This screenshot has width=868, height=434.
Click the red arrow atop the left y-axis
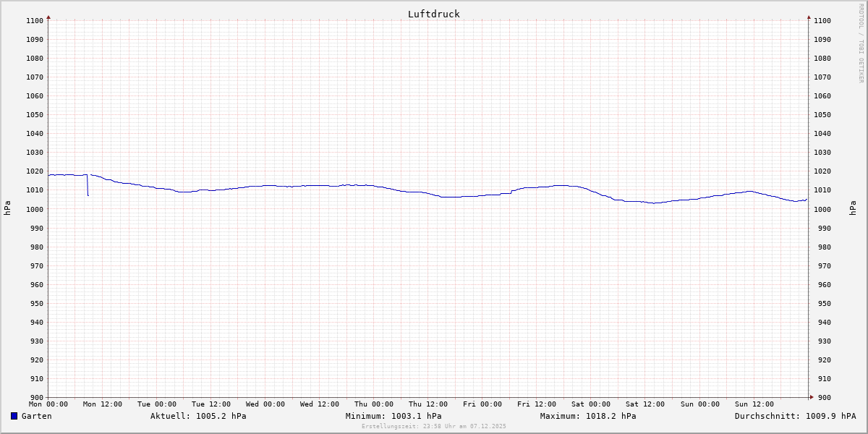[x=48, y=17]
